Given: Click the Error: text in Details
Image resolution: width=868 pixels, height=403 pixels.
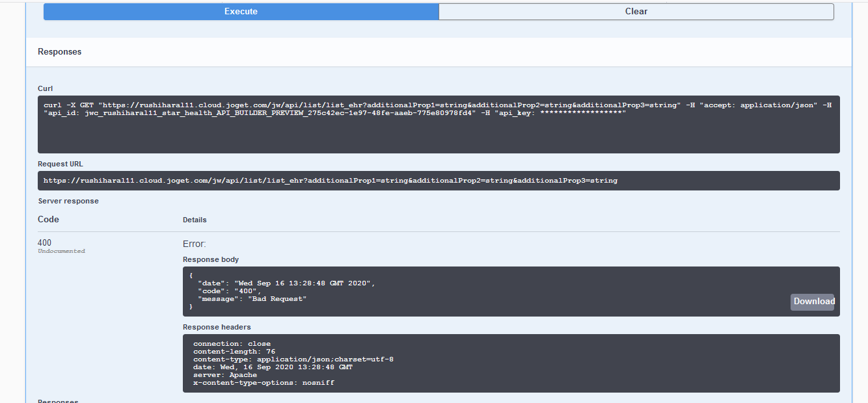Looking at the screenshot, I should 194,244.
